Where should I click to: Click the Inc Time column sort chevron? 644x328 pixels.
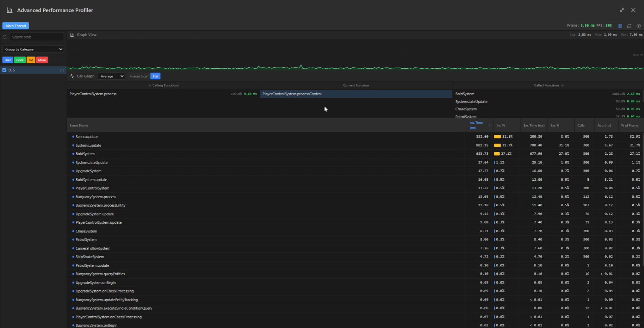pyautogui.click(x=490, y=125)
